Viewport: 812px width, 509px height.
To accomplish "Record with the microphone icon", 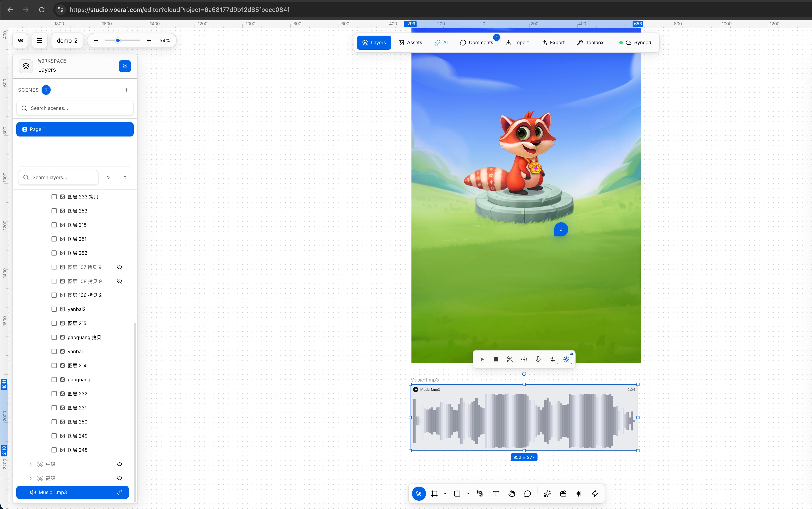I will pos(538,359).
